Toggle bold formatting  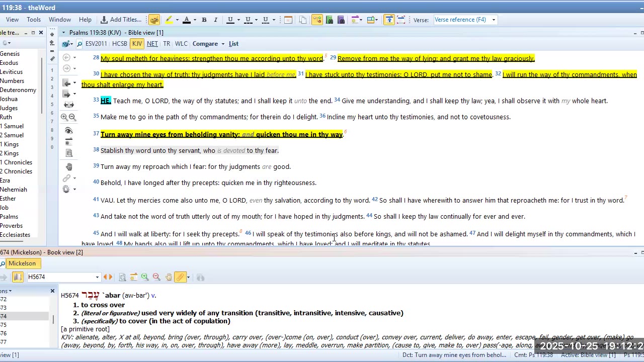[x=204, y=20]
